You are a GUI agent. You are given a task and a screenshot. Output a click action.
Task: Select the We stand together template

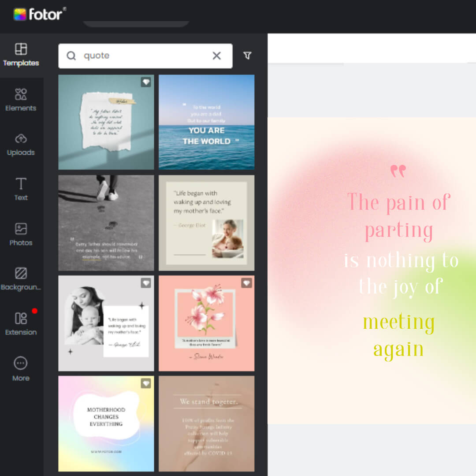pyautogui.click(x=206, y=424)
